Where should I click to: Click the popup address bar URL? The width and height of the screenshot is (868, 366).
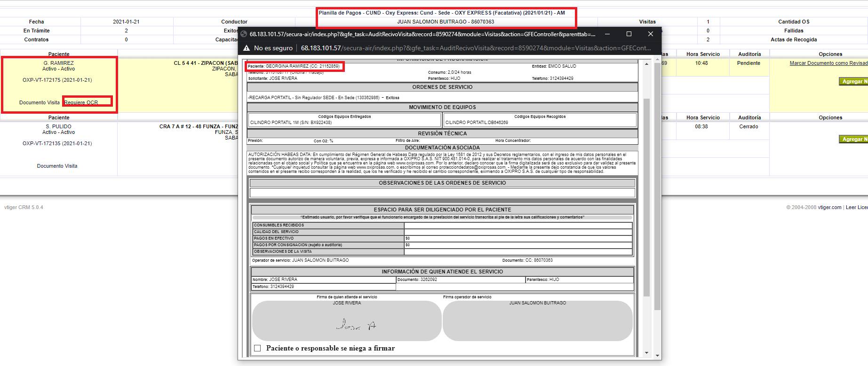tap(476, 48)
